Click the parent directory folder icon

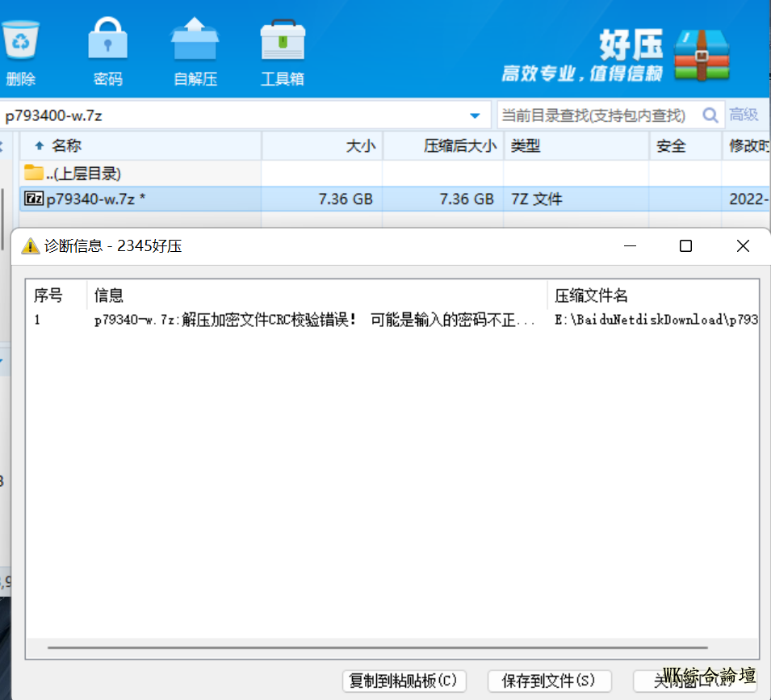coord(33,173)
